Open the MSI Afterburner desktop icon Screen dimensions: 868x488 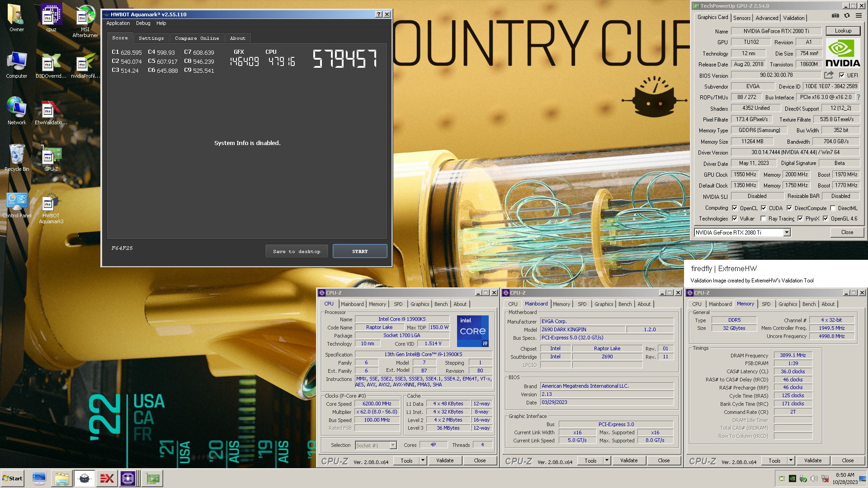pos(85,21)
